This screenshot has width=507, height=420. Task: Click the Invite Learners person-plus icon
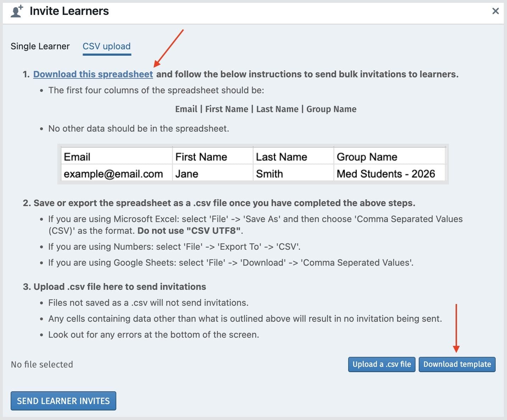click(17, 11)
